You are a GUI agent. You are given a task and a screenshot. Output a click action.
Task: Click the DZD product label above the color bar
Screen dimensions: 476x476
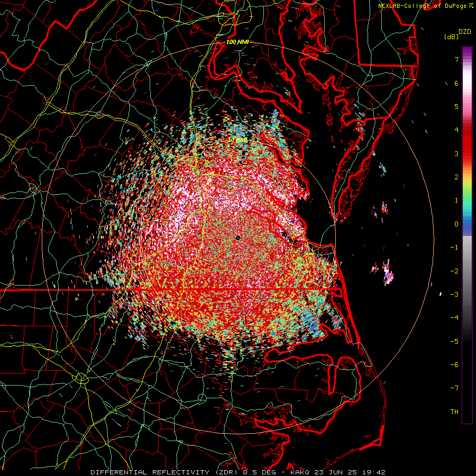[465, 32]
